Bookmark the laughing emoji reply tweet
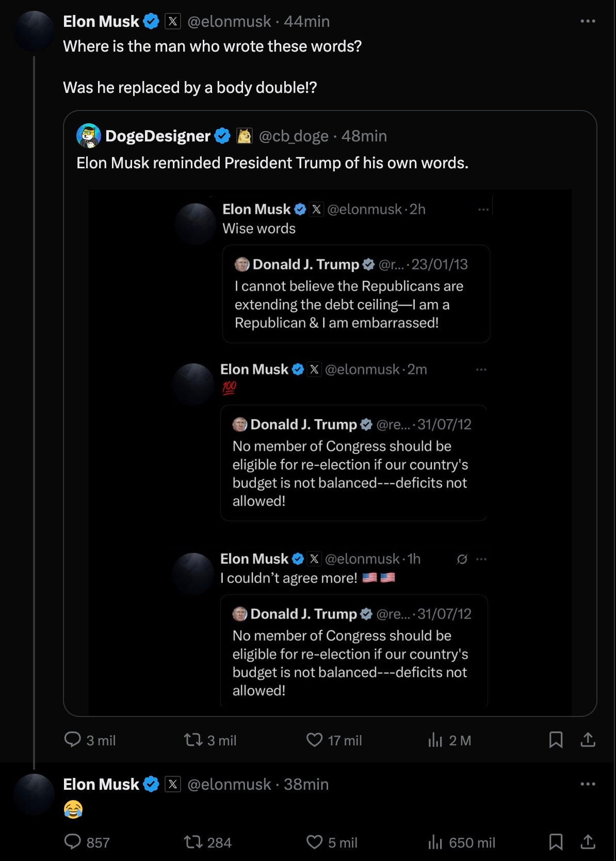This screenshot has width=616, height=861. pyautogui.click(x=556, y=842)
